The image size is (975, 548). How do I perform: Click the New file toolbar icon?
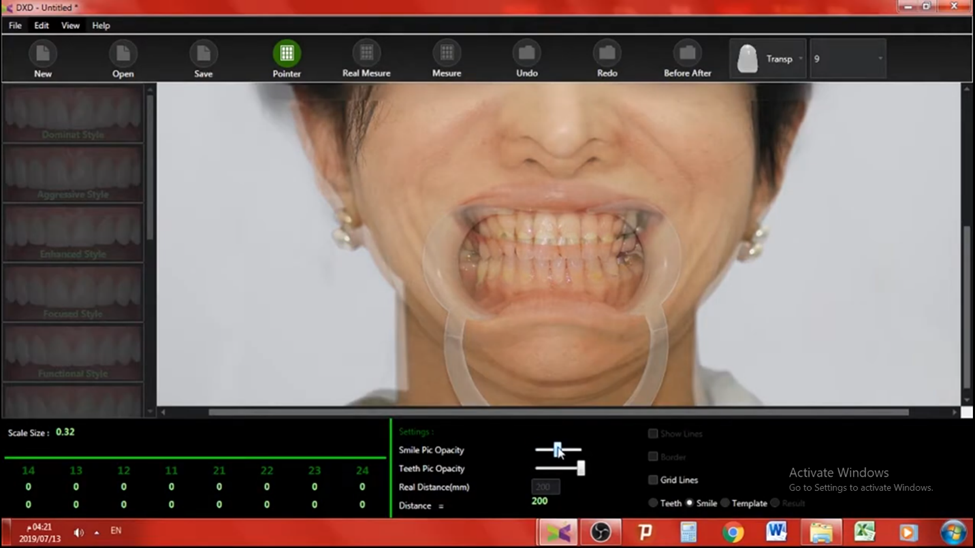click(42, 53)
